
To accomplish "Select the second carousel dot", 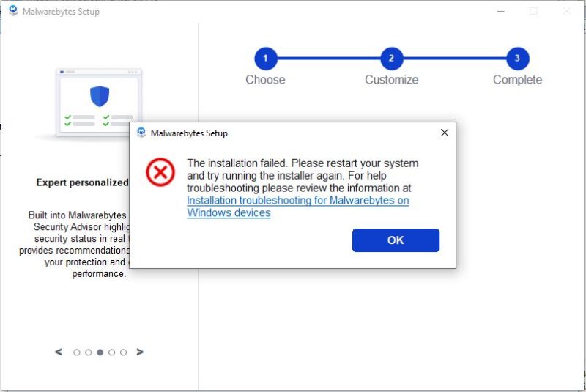I will 88,352.
